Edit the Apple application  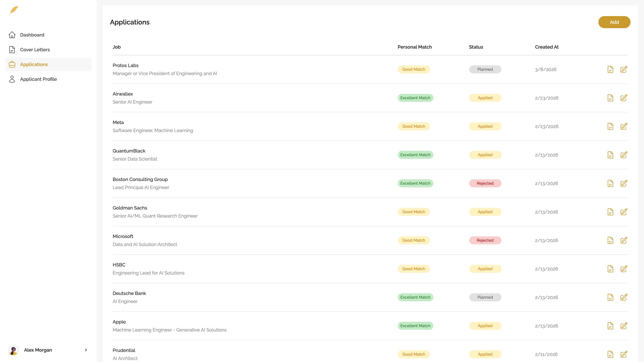tap(624, 326)
